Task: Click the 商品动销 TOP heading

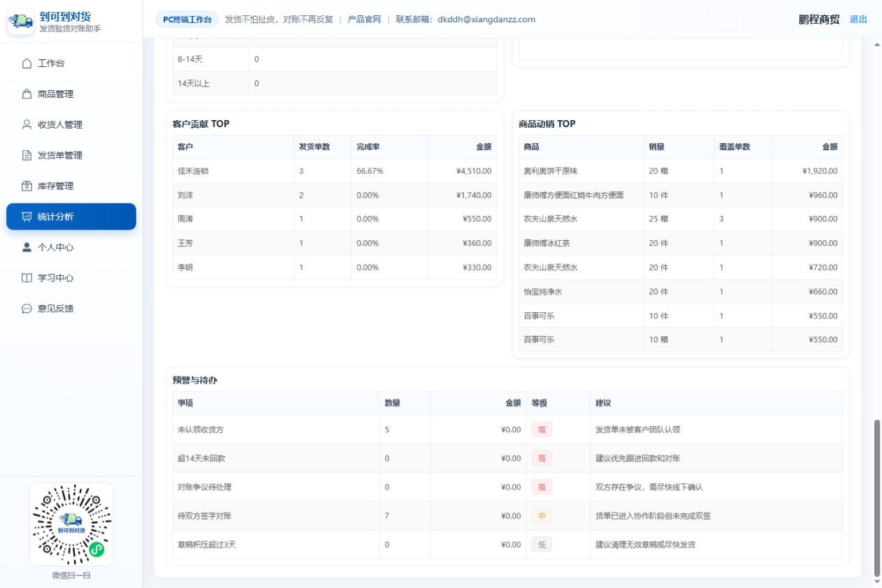Action: coord(547,124)
